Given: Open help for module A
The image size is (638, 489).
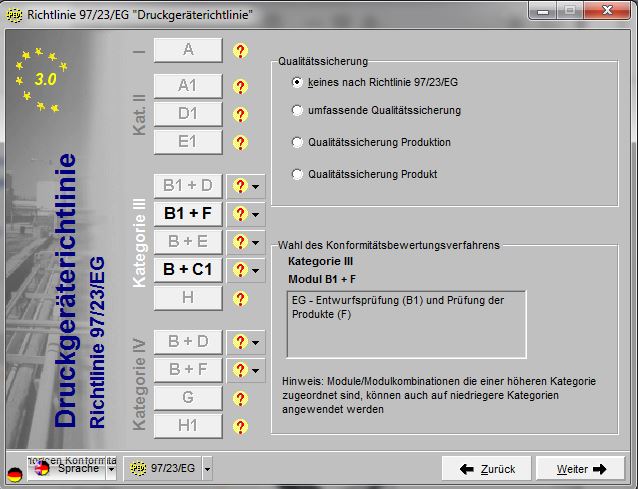Looking at the screenshot, I should [240, 51].
